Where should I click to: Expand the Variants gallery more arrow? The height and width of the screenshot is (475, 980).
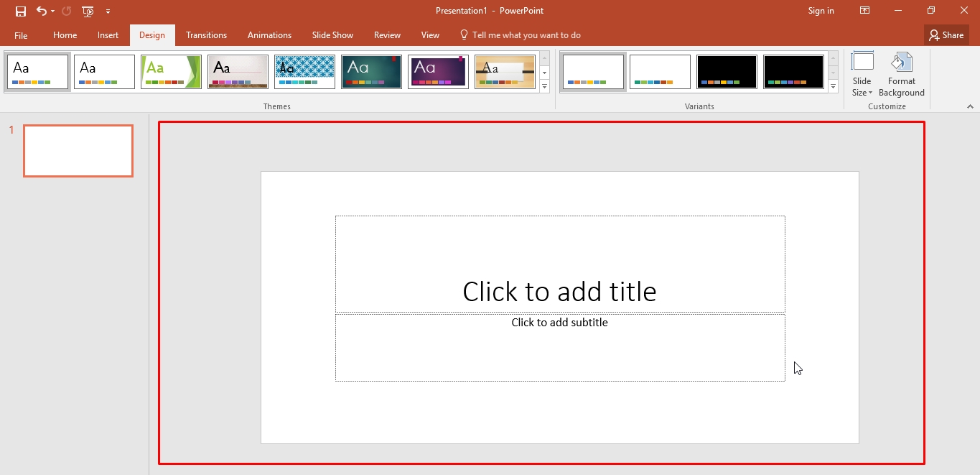(833, 87)
